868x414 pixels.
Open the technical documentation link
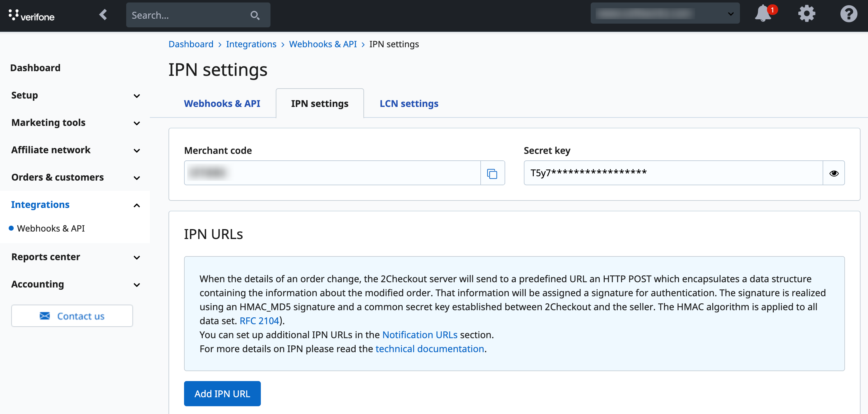pos(430,349)
